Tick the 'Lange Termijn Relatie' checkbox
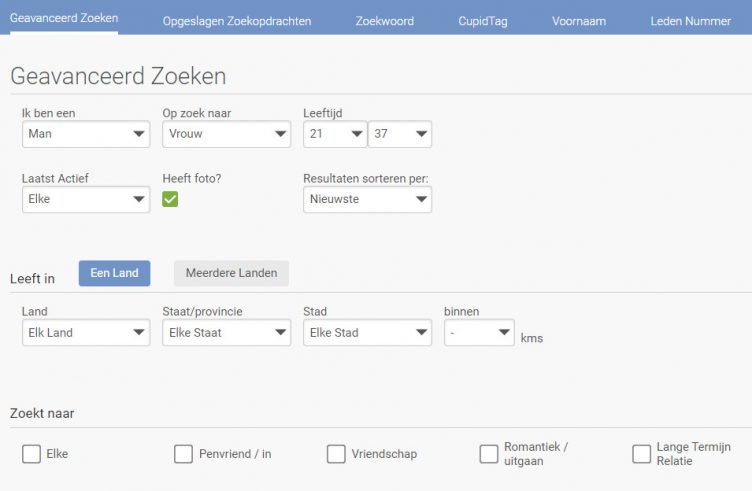This screenshot has width=752, height=491. (641, 454)
